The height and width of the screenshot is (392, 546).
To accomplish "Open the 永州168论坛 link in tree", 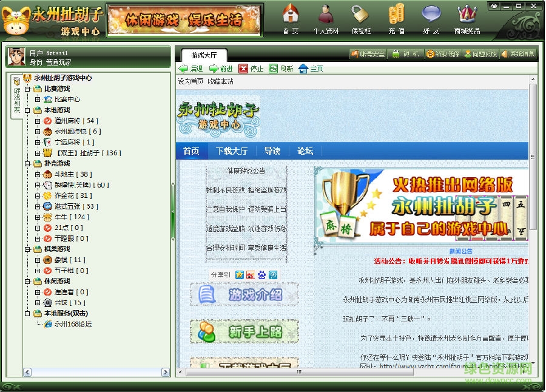I will pyautogui.click(x=73, y=324).
